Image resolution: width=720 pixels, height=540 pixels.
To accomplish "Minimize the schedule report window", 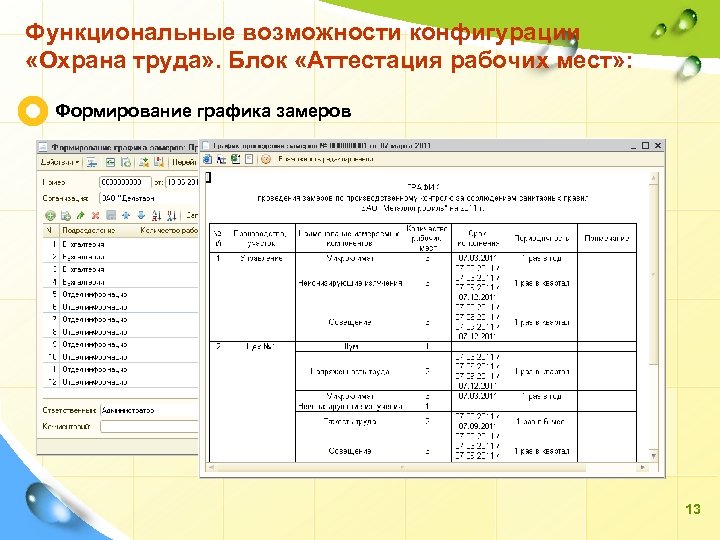I will tap(633, 146).
